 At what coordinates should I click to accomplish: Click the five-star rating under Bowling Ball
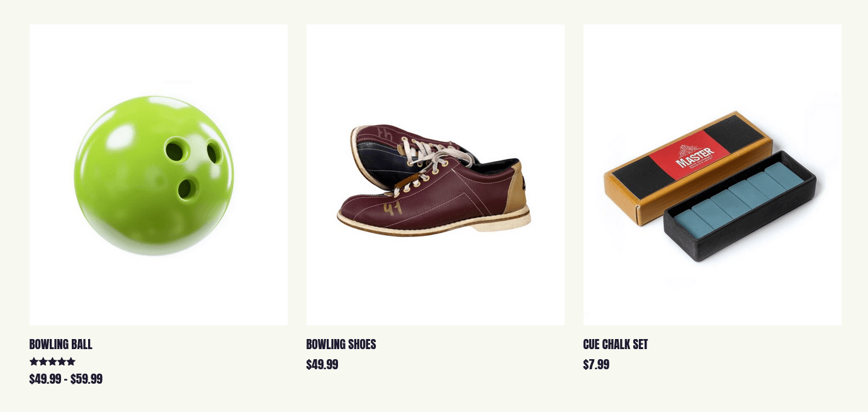point(53,362)
